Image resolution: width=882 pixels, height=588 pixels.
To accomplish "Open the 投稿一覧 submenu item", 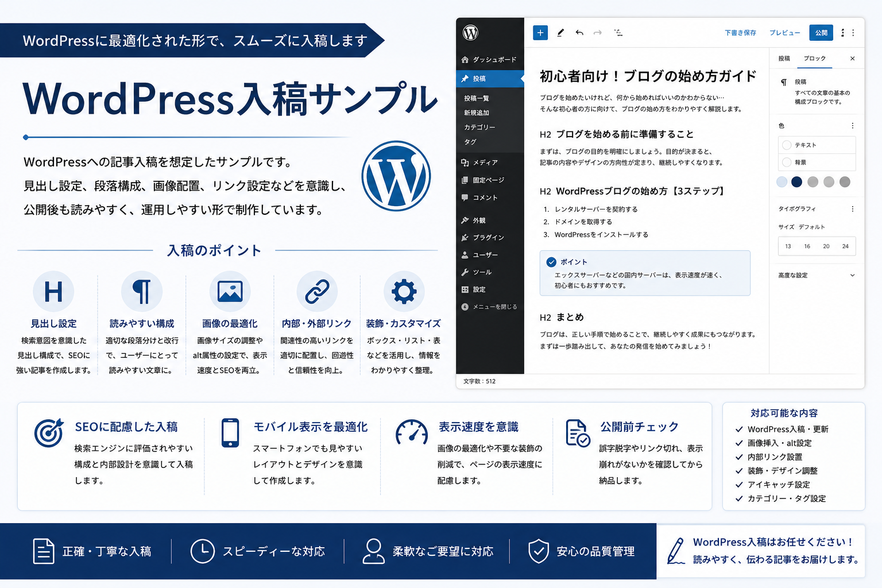I will point(477,99).
